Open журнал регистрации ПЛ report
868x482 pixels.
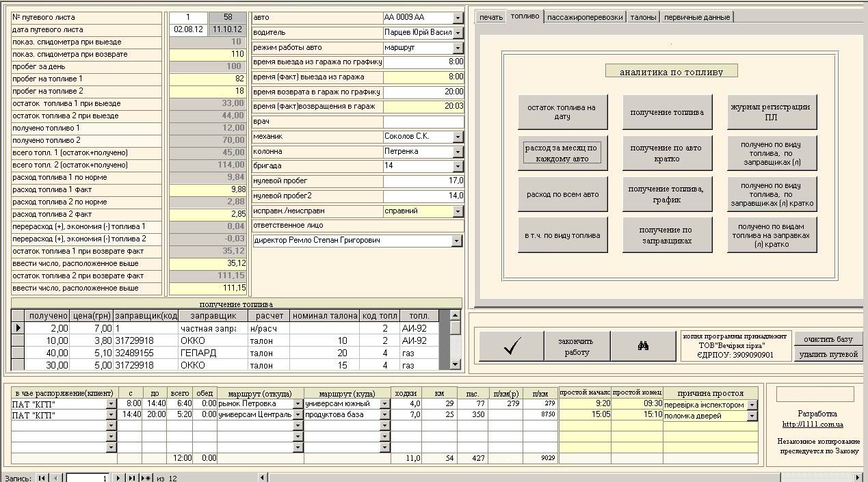click(x=772, y=112)
